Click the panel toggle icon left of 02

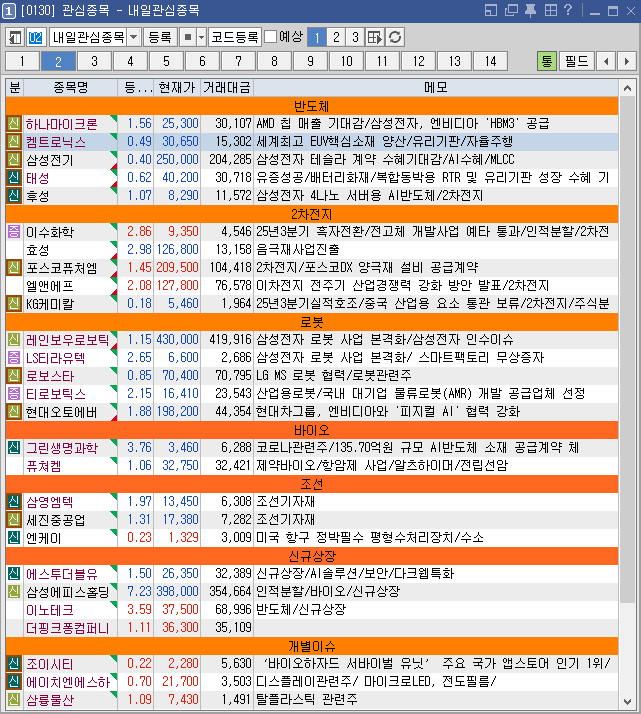coord(15,37)
